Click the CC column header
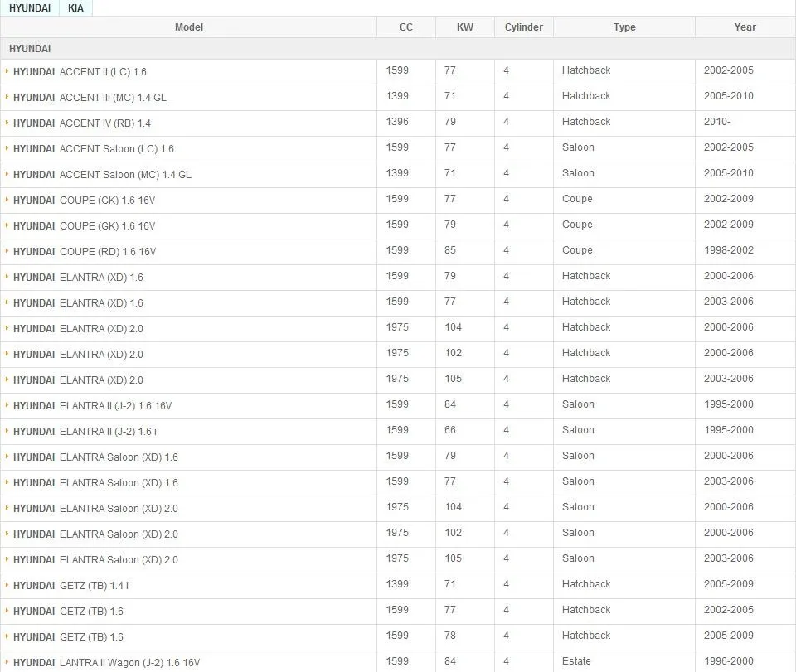 coord(406,27)
